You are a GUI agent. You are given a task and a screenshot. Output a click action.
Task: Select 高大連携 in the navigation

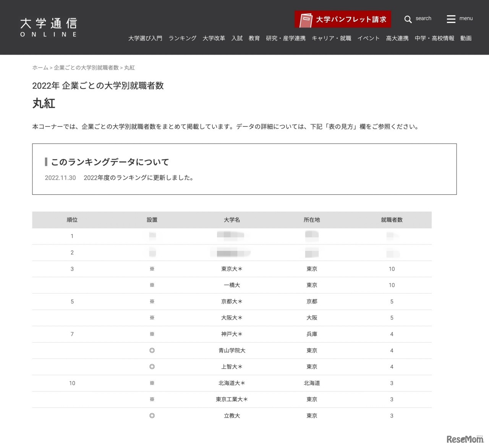(x=397, y=38)
